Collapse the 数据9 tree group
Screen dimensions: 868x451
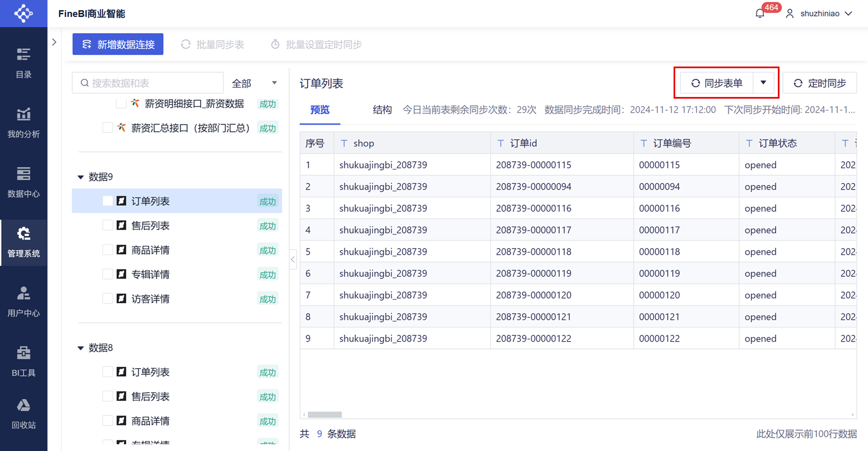pyautogui.click(x=81, y=177)
